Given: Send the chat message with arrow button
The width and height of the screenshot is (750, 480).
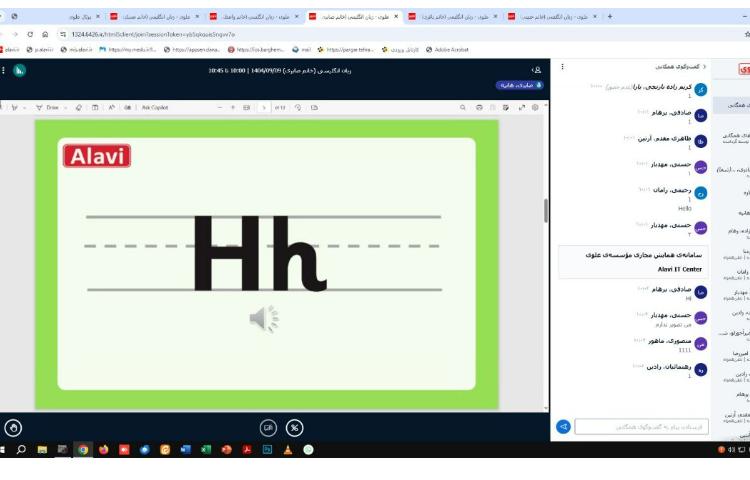Looking at the screenshot, I should click(563, 427).
